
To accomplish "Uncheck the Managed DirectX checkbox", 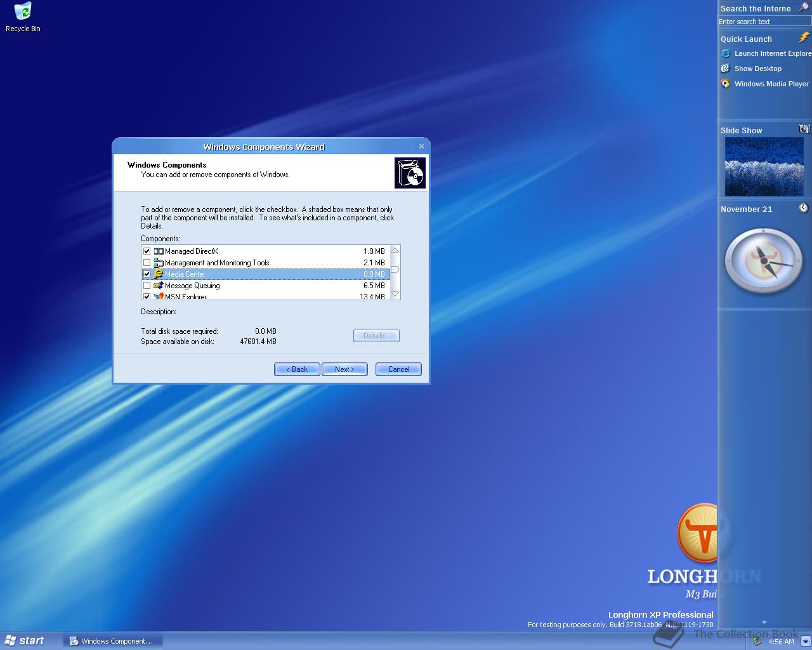I will click(x=147, y=251).
